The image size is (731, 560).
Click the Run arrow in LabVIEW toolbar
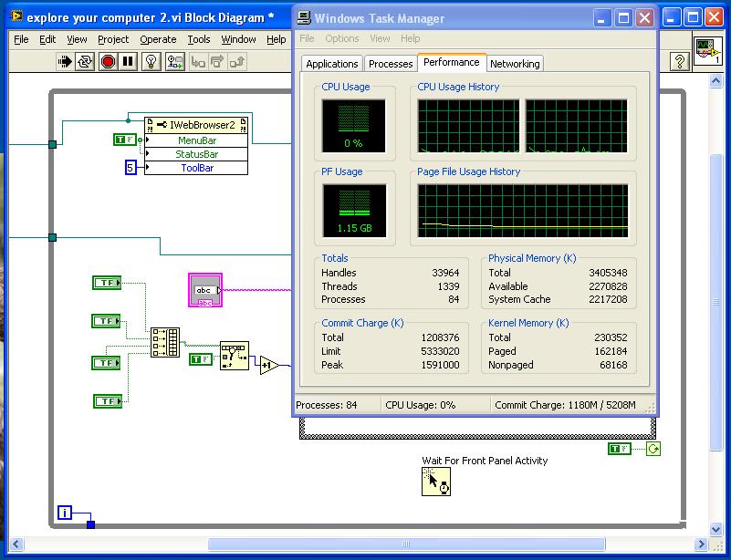tap(64, 61)
